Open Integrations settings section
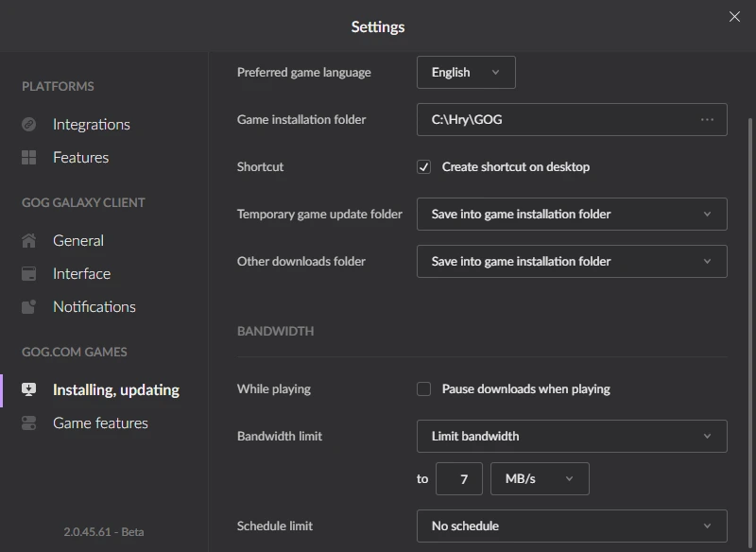 [92, 125]
